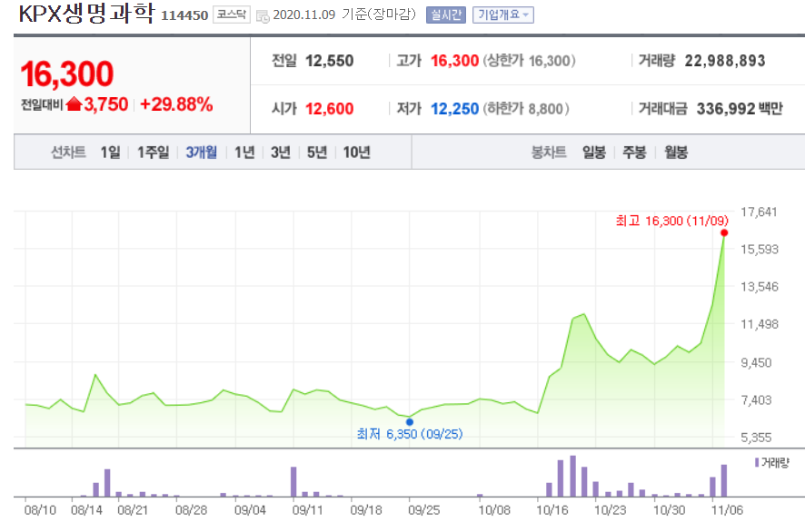Select the 1주일 chart range
This screenshot has width=805, height=532.
153,153
